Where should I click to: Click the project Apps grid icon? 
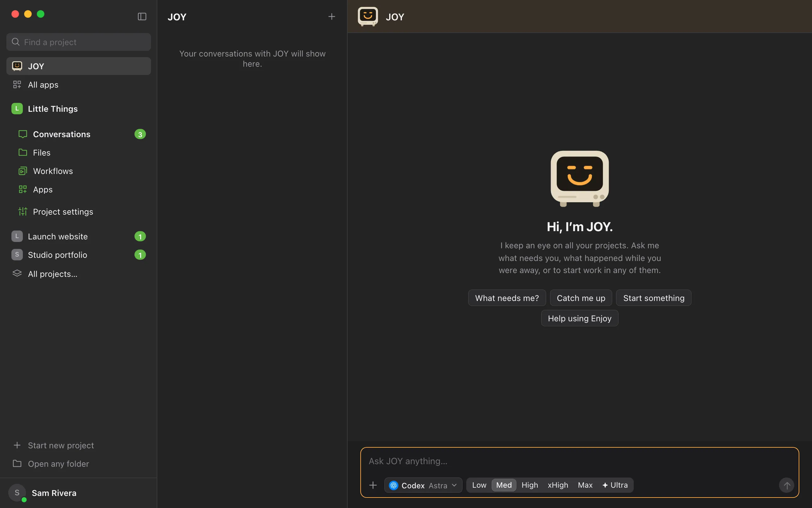[23, 190]
